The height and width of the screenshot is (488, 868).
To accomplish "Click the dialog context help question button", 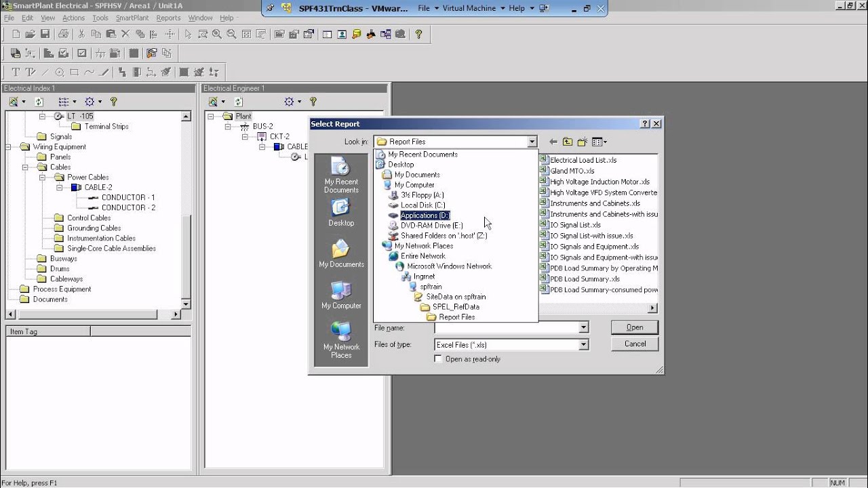I will point(645,124).
